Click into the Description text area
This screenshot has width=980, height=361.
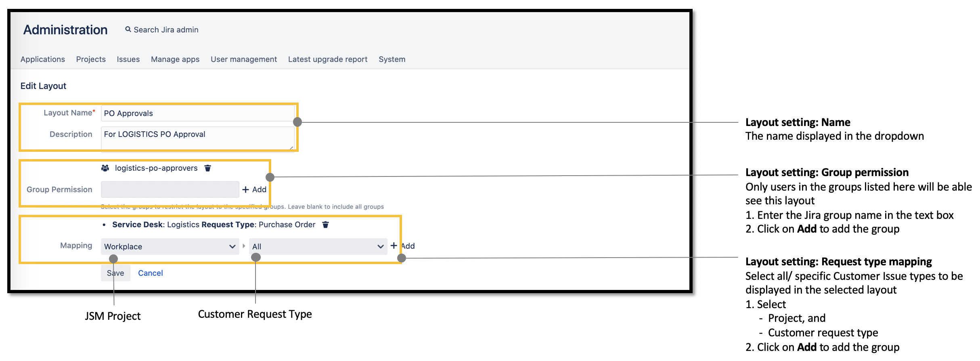[x=197, y=139]
